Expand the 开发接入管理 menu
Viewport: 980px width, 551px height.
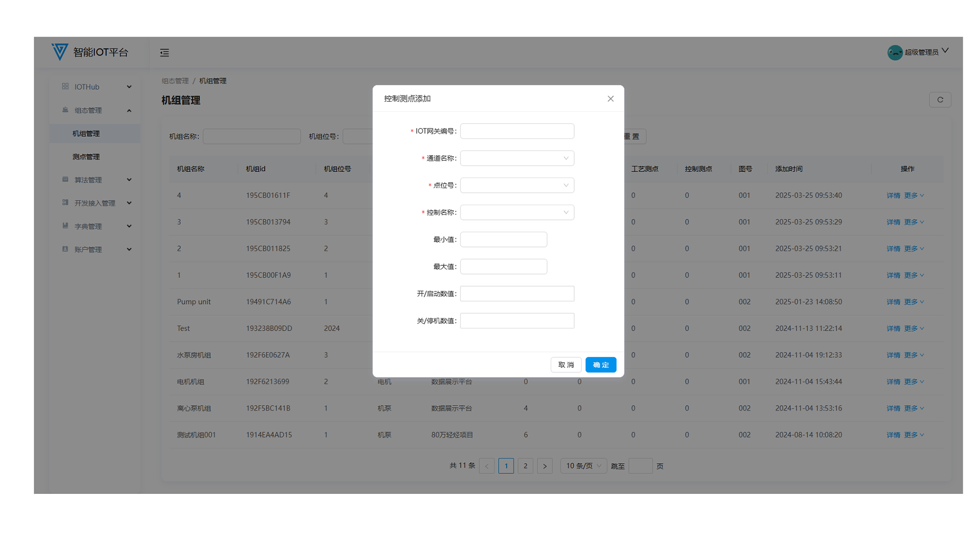95,203
